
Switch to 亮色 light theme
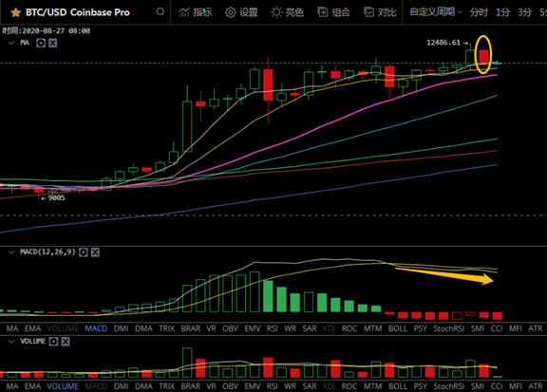287,12
